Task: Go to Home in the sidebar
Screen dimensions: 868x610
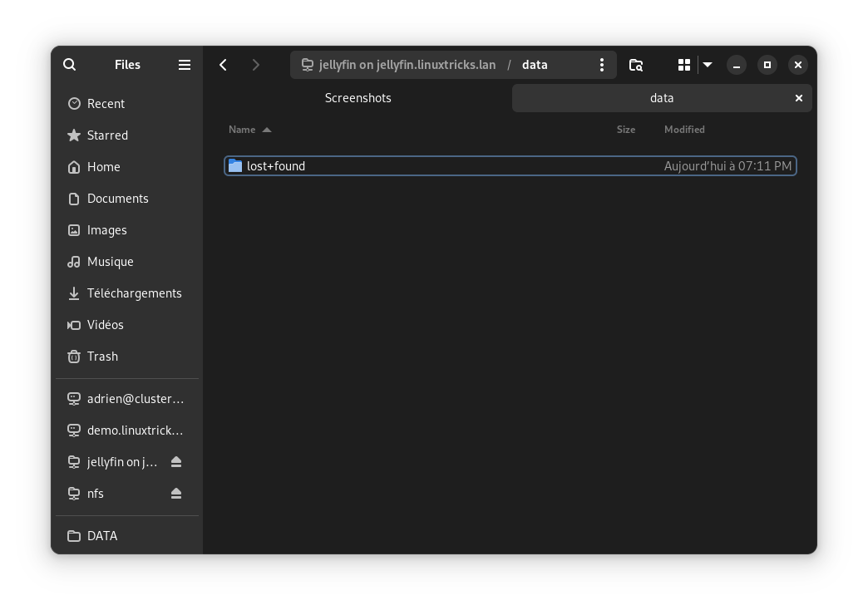Action: [127, 166]
